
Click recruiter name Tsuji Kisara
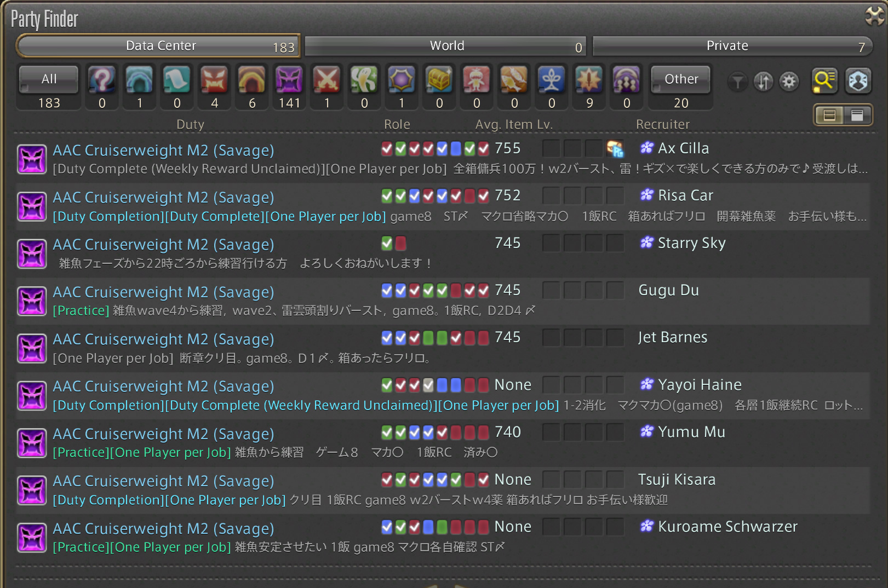[677, 480]
